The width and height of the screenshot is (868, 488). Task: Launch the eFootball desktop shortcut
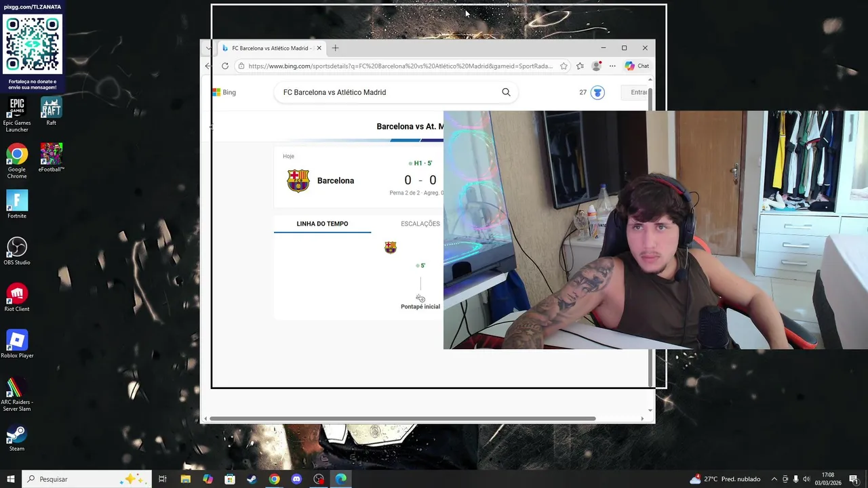51,157
